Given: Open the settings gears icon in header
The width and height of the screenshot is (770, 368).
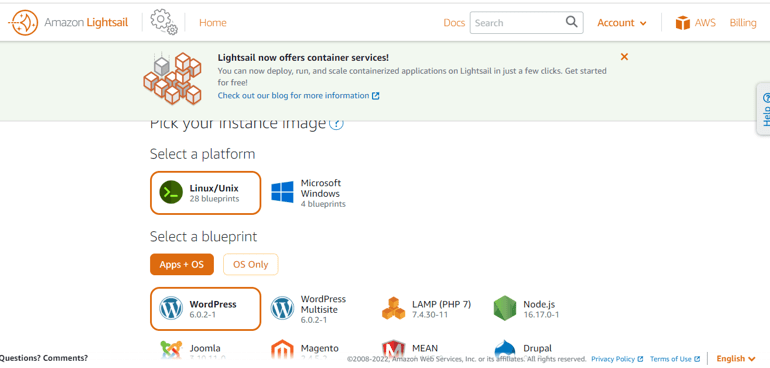Looking at the screenshot, I should pyautogui.click(x=164, y=22).
